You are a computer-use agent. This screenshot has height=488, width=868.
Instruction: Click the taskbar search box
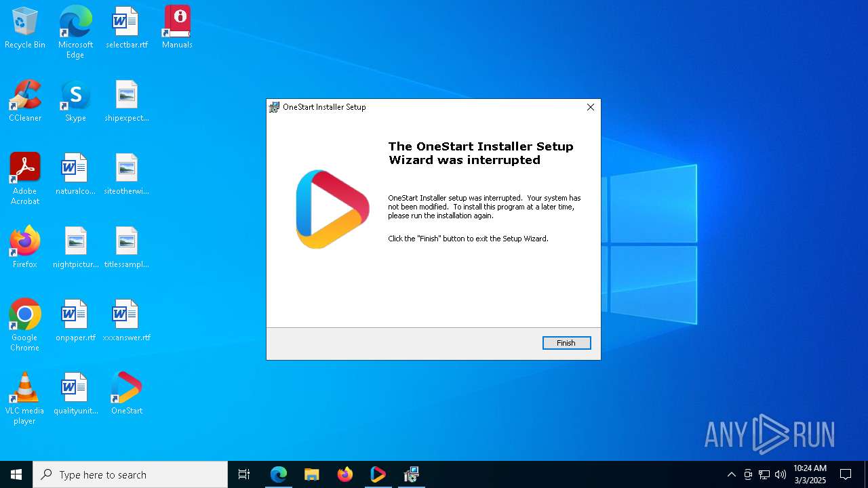pyautogui.click(x=130, y=474)
